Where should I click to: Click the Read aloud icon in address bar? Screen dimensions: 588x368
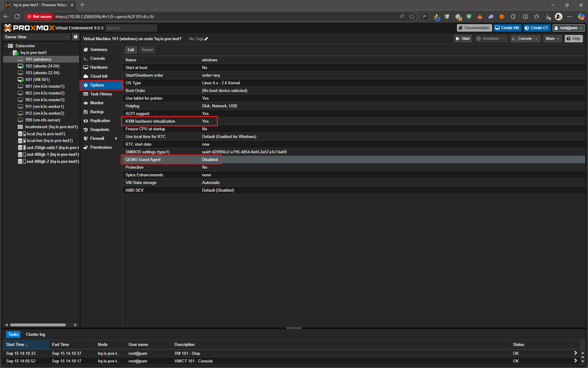402,17
